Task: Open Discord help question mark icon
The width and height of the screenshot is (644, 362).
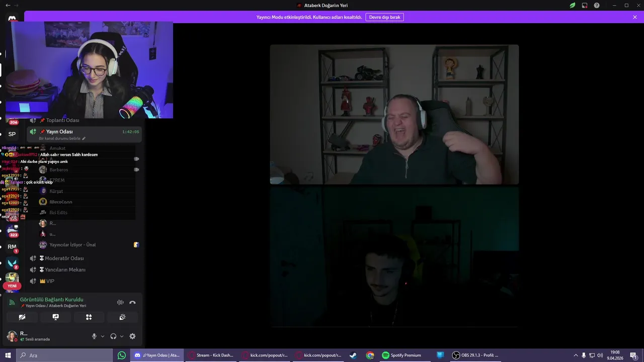Action: [x=597, y=6]
